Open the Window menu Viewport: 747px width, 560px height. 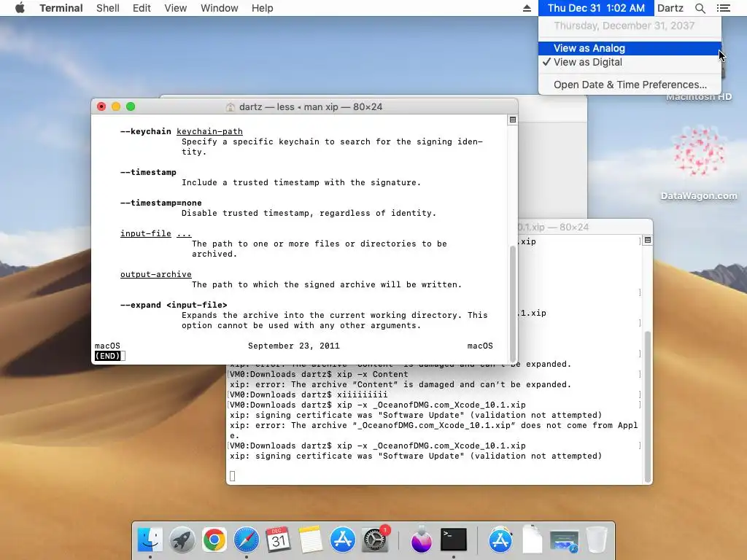[x=219, y=8]
